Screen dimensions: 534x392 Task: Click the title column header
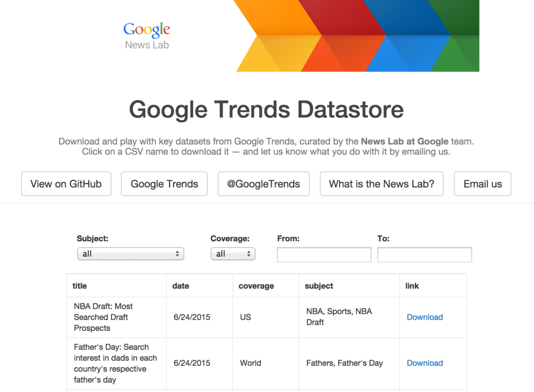80,285
